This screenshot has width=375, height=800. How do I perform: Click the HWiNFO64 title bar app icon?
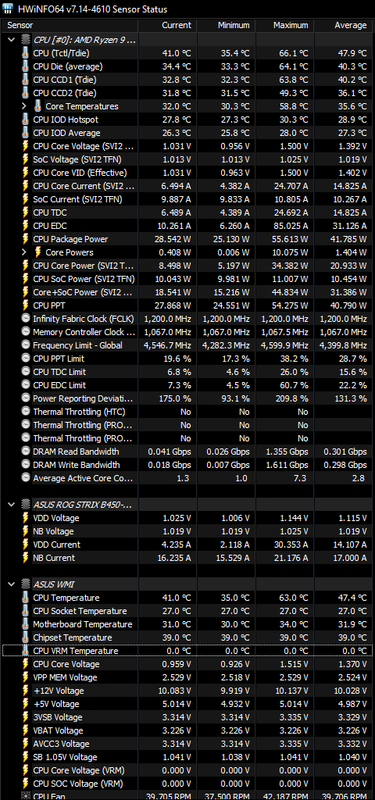click(8, 9)
